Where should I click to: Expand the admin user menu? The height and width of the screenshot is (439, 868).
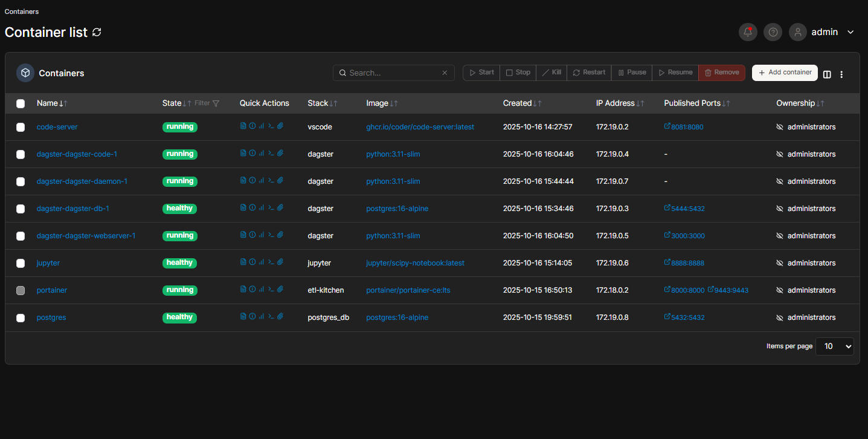[x=850, y=32]
